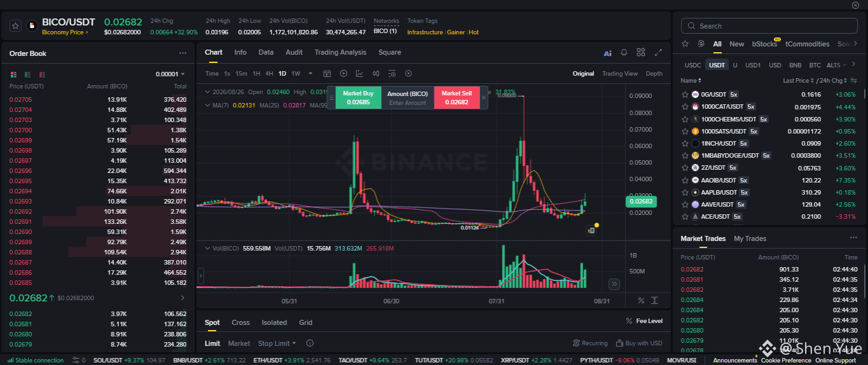The image size is (868, 365).
Task: Expand chart left side panel arrow
Action: (201, 276)
